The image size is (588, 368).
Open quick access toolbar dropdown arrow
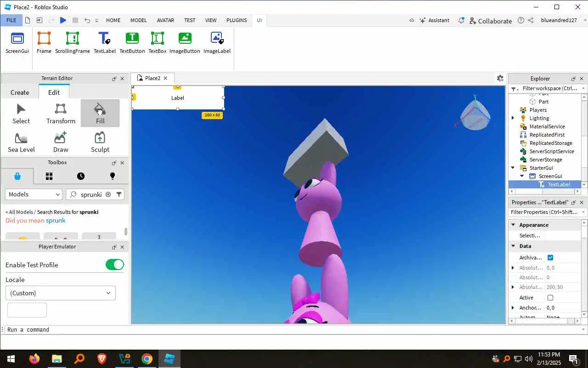click(x=96, y=21)
